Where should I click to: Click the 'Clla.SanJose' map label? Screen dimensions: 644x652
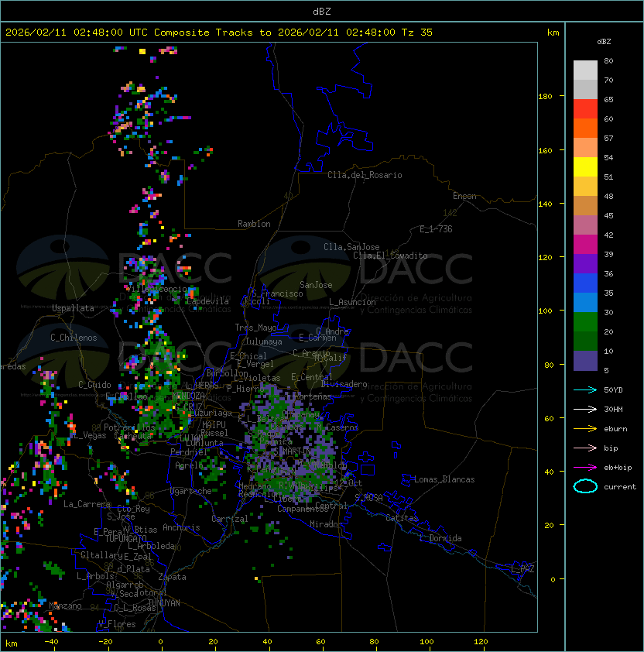tap(351, 247)
